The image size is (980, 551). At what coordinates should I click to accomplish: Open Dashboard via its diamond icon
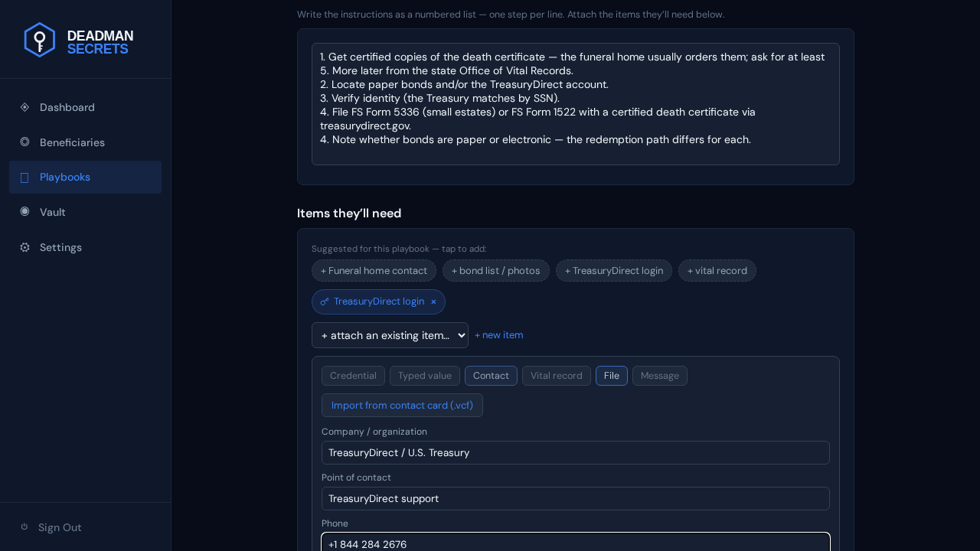(24, 107)
